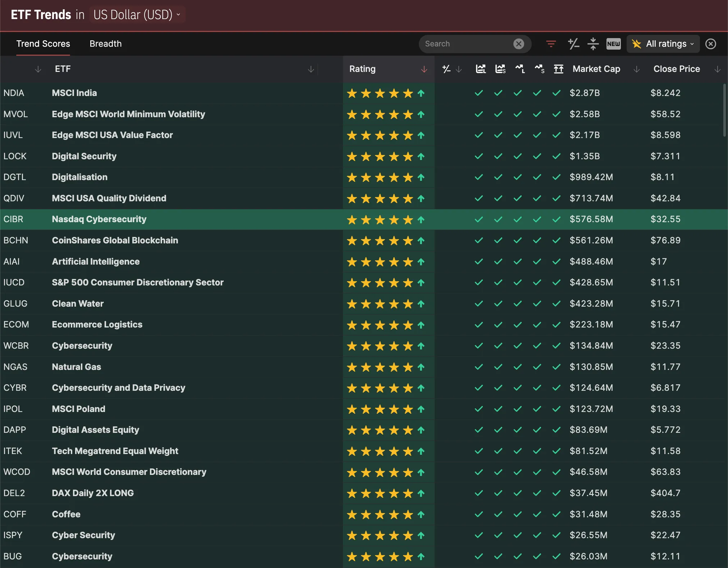Switch to the Trend Scores tab

(x=43, y=44)
